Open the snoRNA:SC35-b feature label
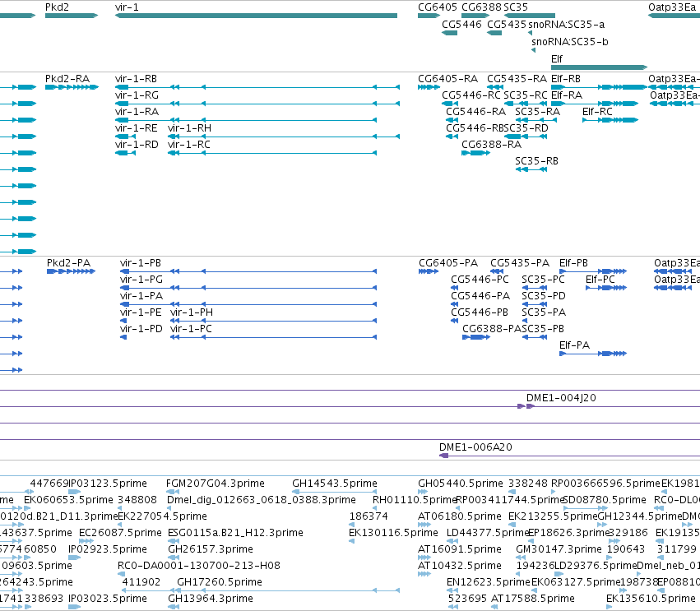 click(x=570, y=42)
